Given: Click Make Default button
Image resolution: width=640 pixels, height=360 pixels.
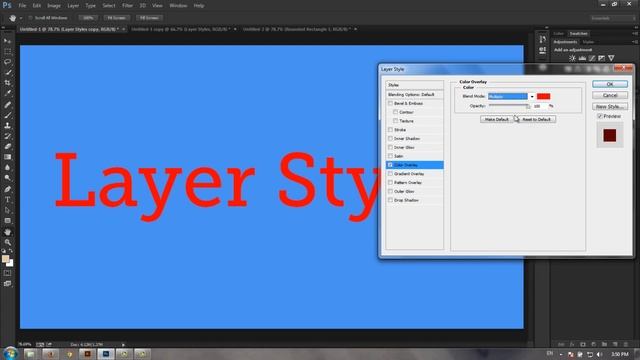Looking at the screenshot, I should coord(496,119).
